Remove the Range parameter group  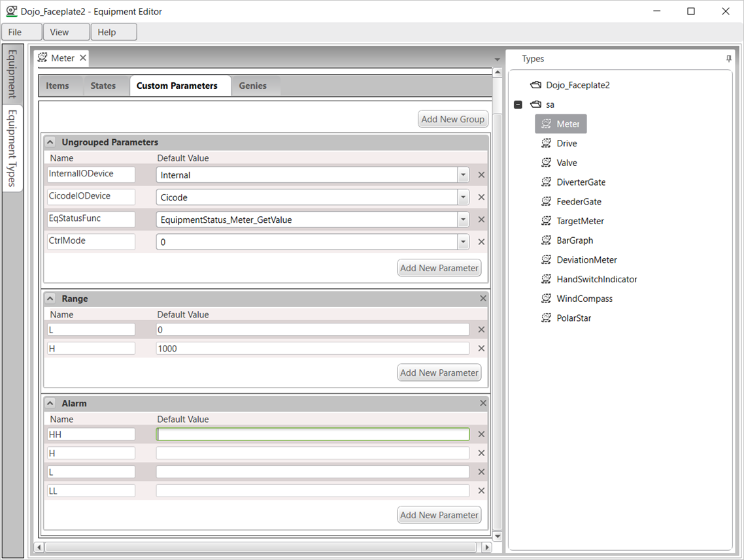pos(483,299)
